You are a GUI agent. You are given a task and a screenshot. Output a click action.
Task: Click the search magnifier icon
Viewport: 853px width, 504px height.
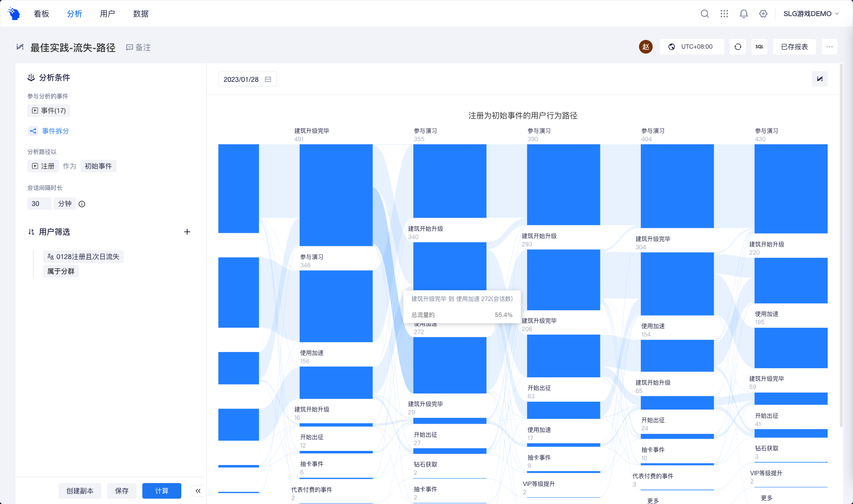(705, 14)
